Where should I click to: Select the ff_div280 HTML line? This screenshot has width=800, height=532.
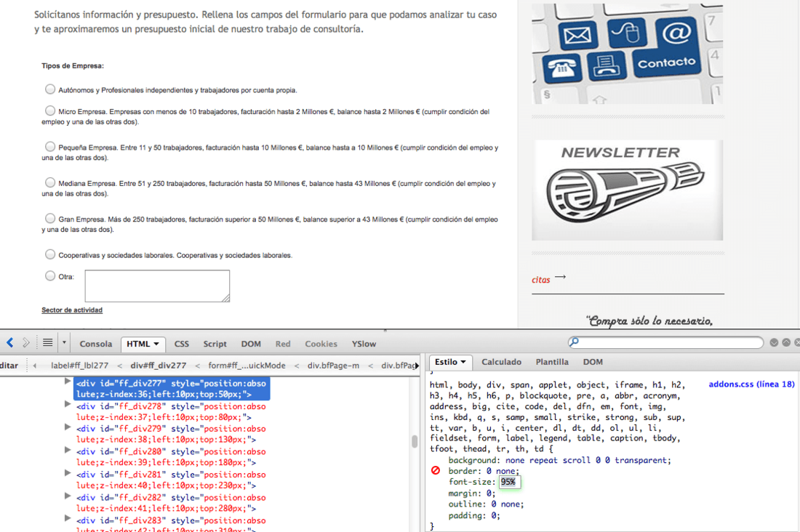point(171,457)
